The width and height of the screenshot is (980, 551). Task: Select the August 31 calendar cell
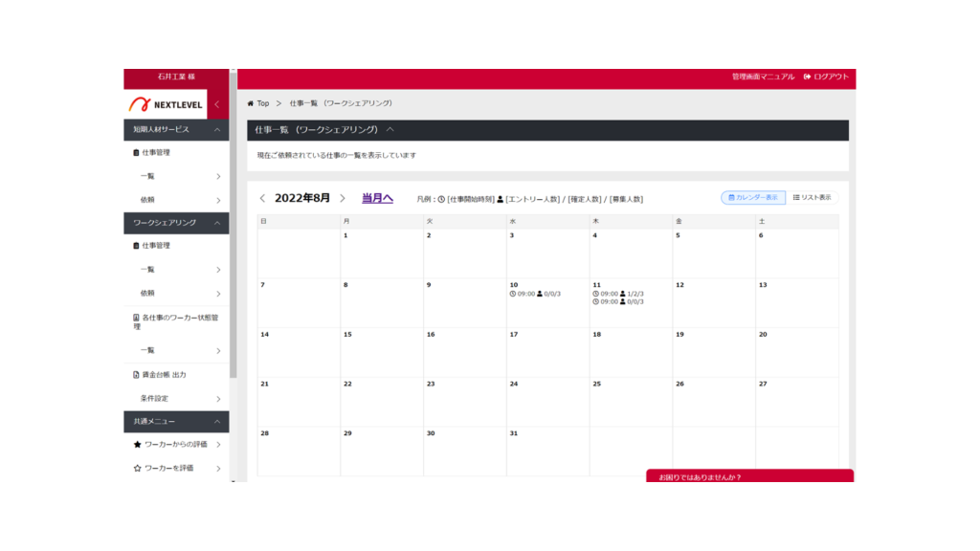547,452
